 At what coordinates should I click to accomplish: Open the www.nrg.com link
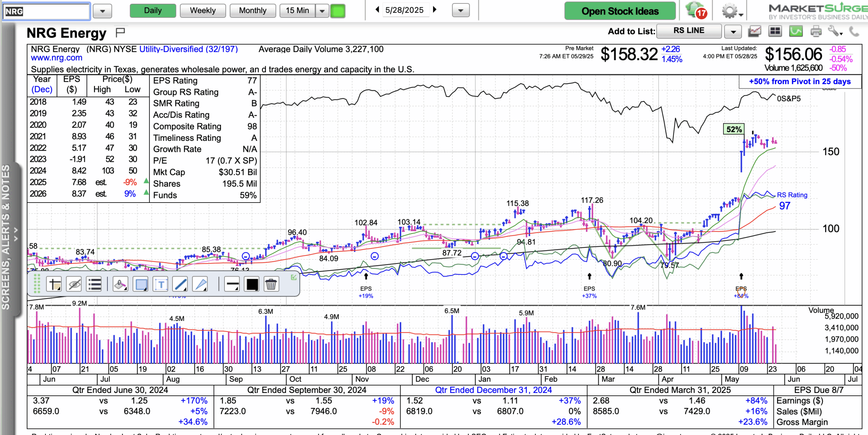(x=56, y=58)
